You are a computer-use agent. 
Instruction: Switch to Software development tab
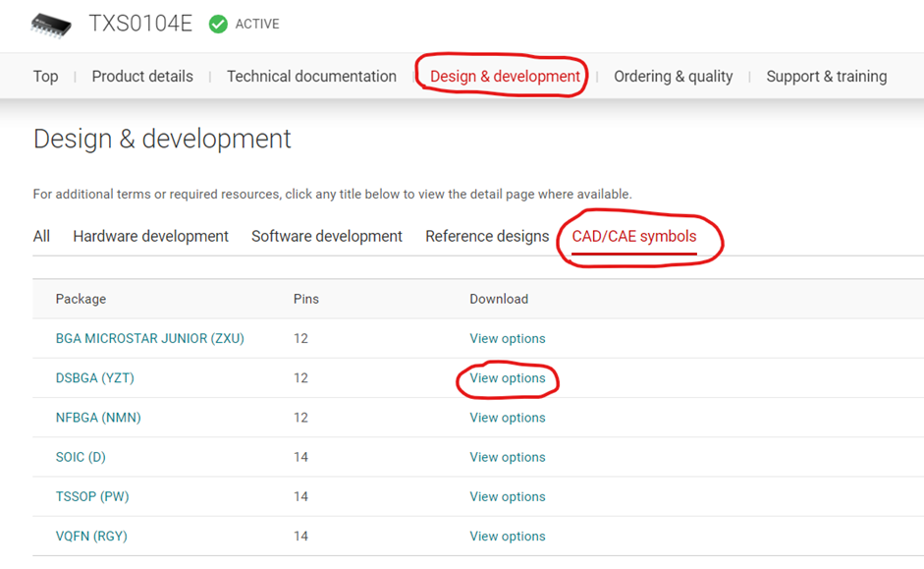[x=326, y=236]
